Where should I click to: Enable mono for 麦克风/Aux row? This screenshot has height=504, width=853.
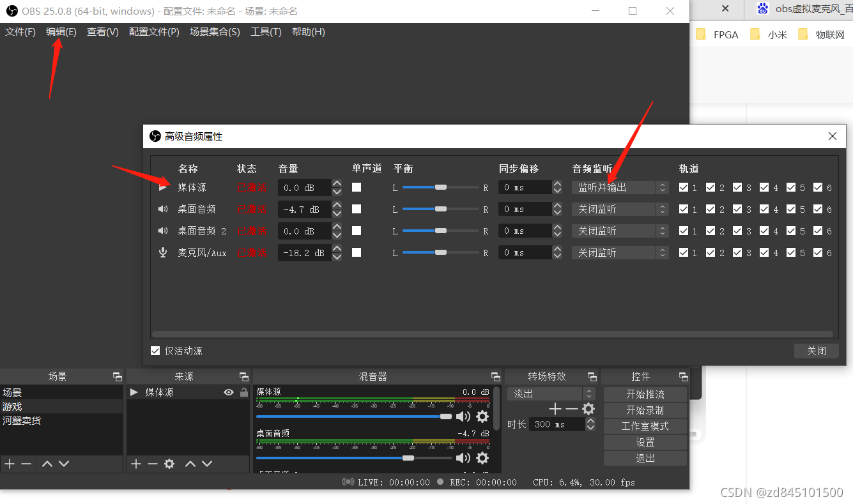(357, 252)
